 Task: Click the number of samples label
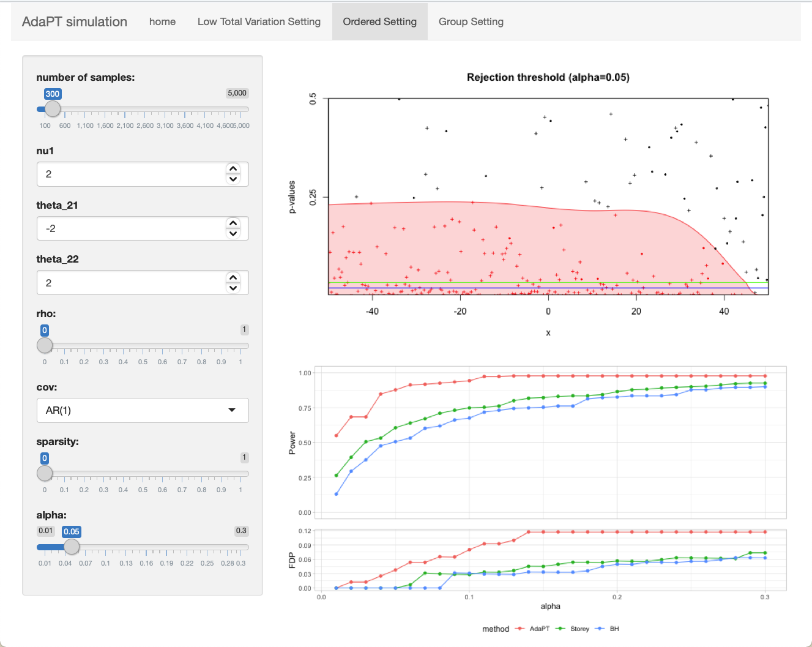pos(86,77)
